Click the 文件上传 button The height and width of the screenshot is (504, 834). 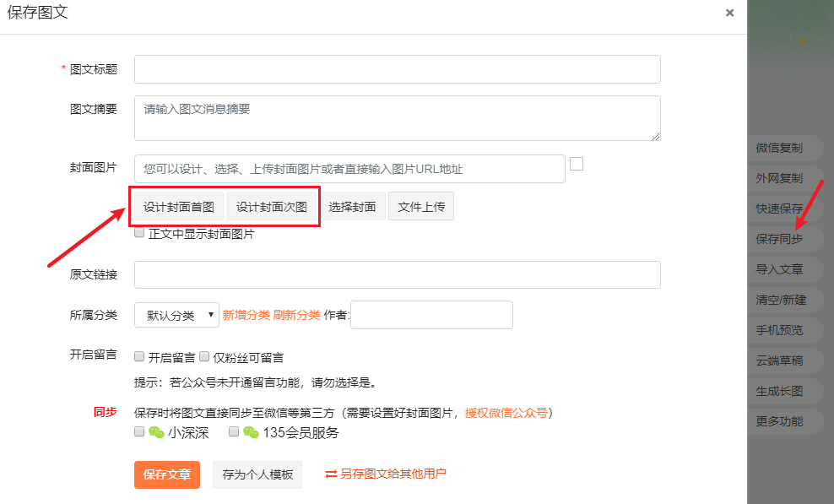coord(421,207)
